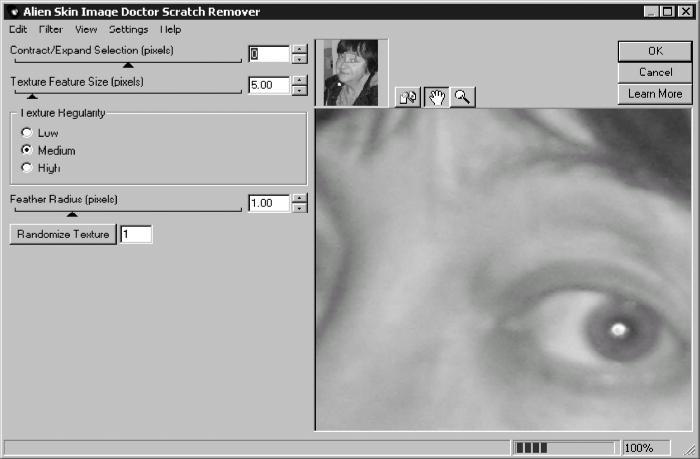Click the Randomize Texture seed field
Screen dimensions: 700x459
(x=136, y=235)
